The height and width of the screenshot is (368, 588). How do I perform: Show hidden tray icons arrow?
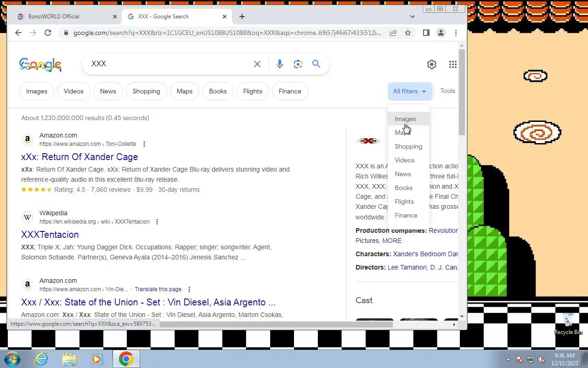coord(508,359)
